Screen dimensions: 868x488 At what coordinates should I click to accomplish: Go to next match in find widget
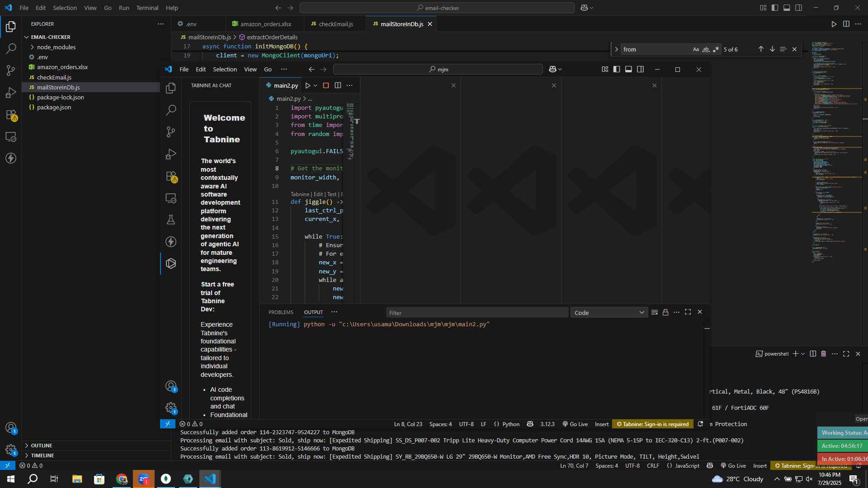[772, 49]
